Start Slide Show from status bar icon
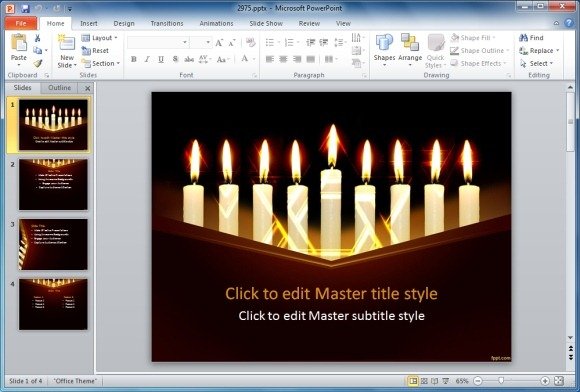The image size is (580, 392). point(446,381)
